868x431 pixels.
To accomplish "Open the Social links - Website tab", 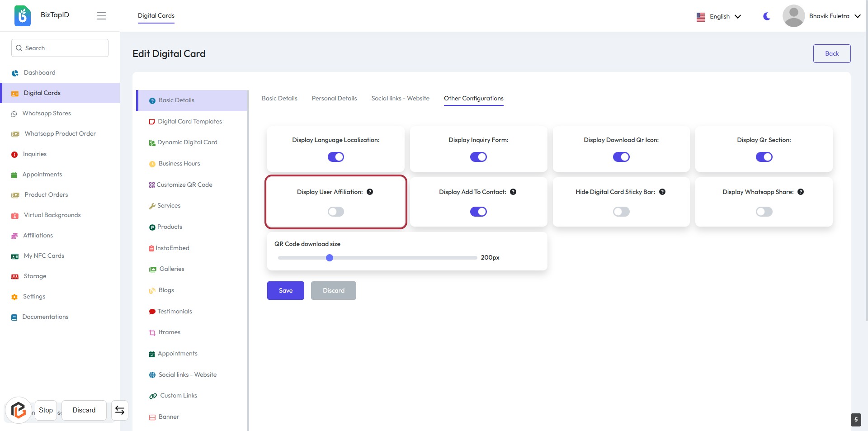I will (x=400, y=98).
